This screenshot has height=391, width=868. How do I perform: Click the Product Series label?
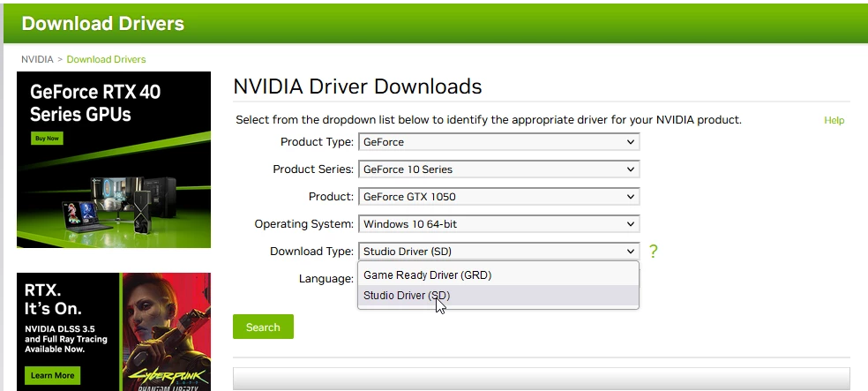(313, 169)
